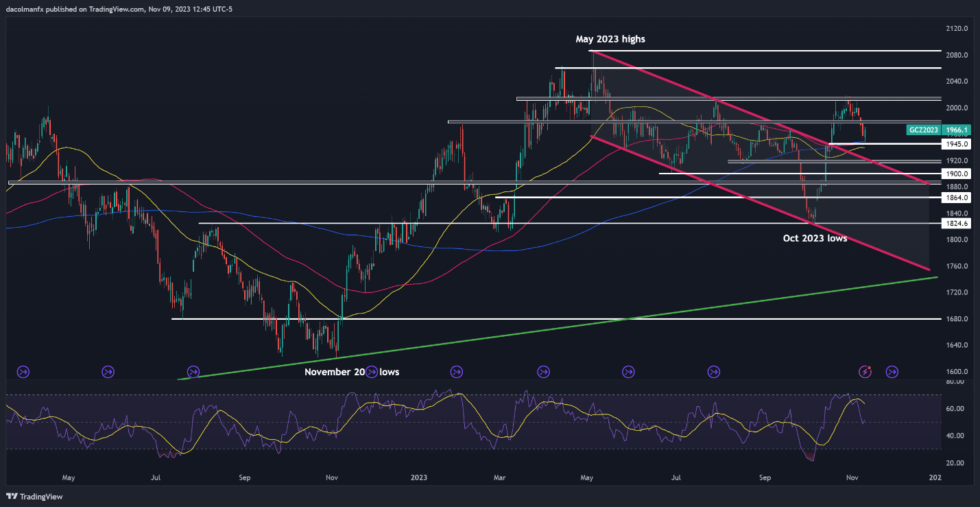Click the lightning-bolt event icon with red dot

pos(865,372)
